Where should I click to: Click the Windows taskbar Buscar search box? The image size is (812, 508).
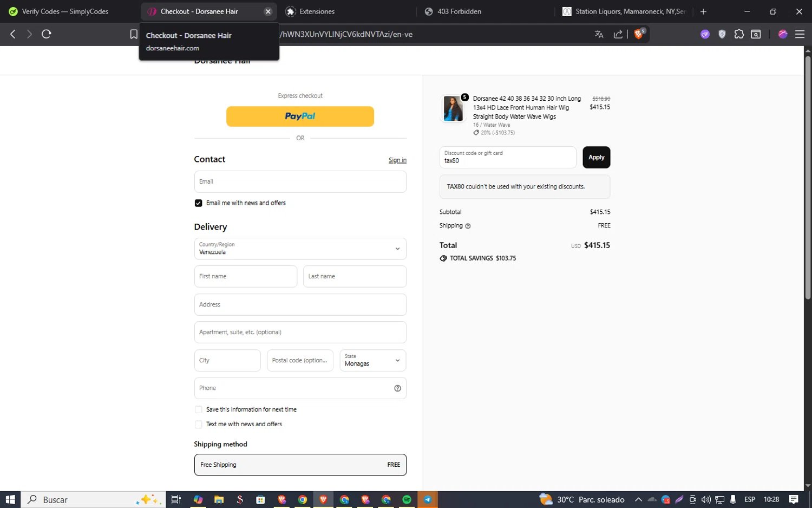(x=92, y=499)
